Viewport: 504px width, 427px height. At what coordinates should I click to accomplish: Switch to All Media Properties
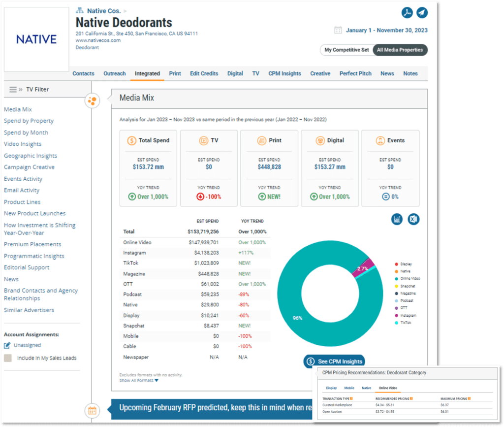[400, 50]
